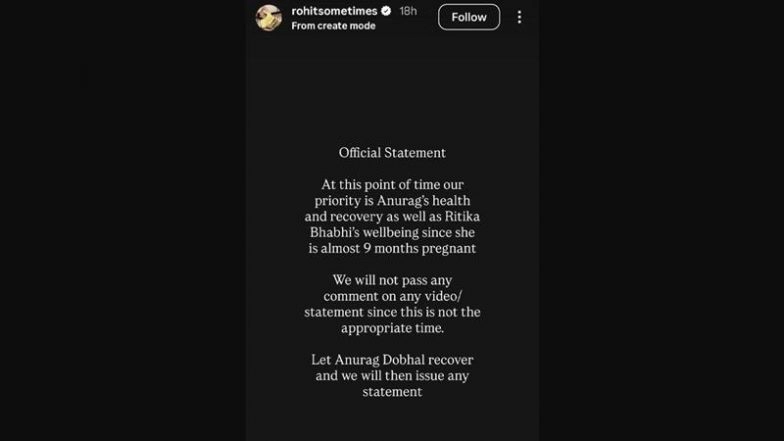Image resolution: width=784 pixels, height=441 pixels.
Task: Tap the 'Let Anurag Dobhal recover' line
Action: point(392,360)
